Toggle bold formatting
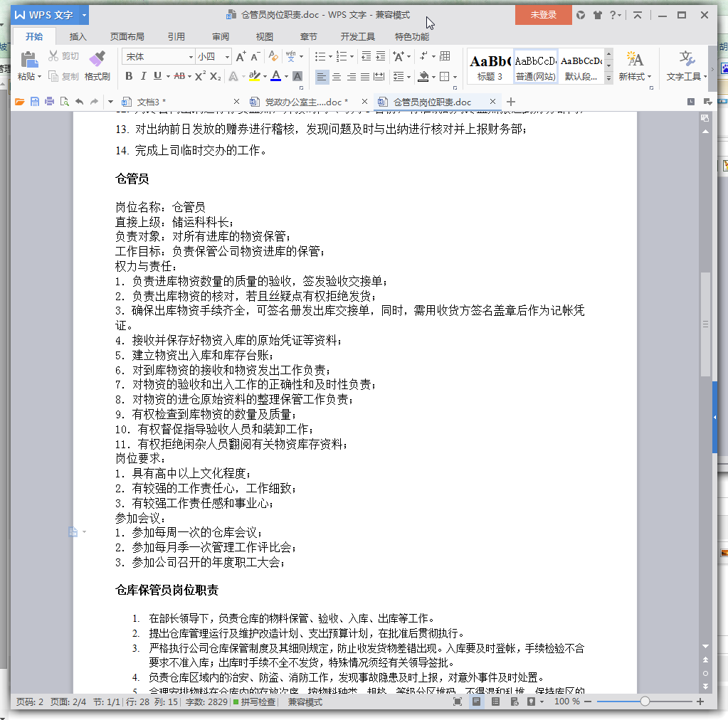The image size is (728, 720). click(129, 76)
